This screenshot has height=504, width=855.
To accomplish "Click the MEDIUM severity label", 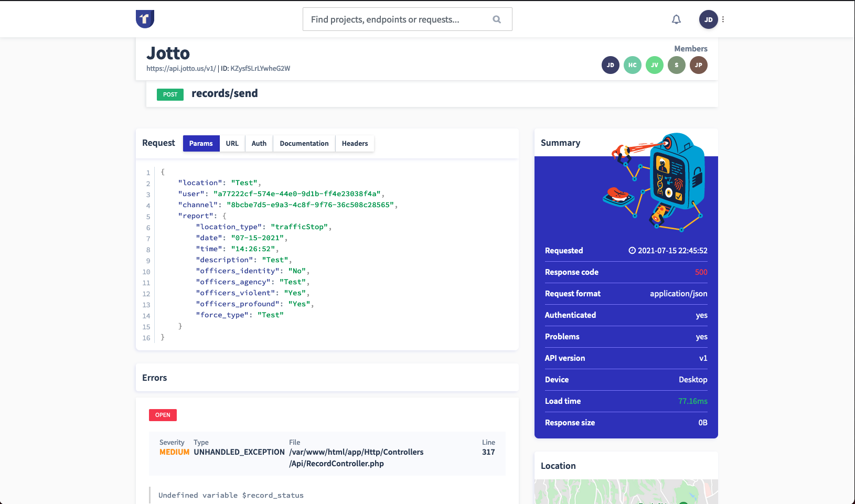I will coord(175,452).
